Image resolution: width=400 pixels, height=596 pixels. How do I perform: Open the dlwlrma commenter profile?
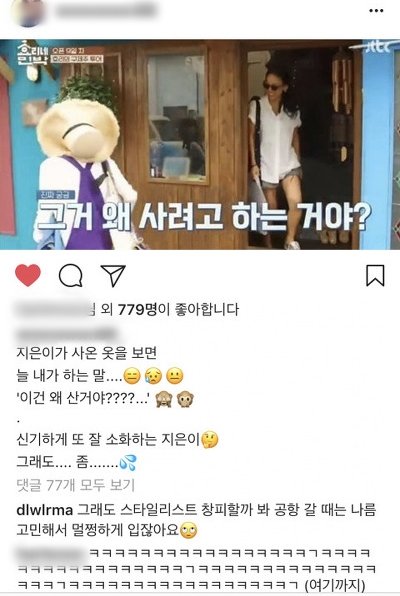click(x=44, y=510)
